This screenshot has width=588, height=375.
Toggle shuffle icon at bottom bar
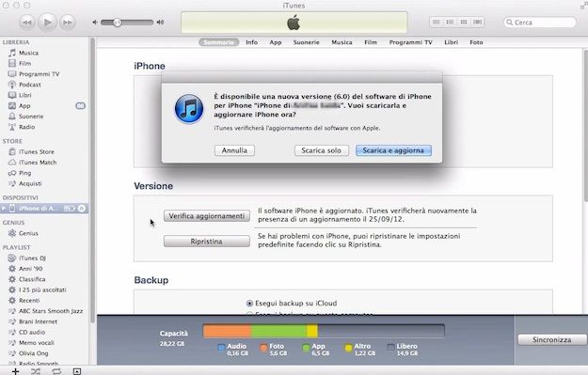(36, 371)
